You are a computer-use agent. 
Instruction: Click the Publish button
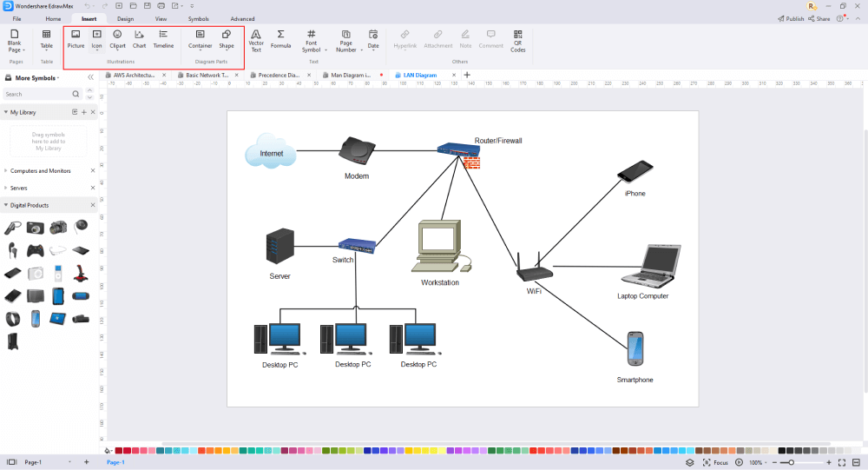click(x=791, y=19)
